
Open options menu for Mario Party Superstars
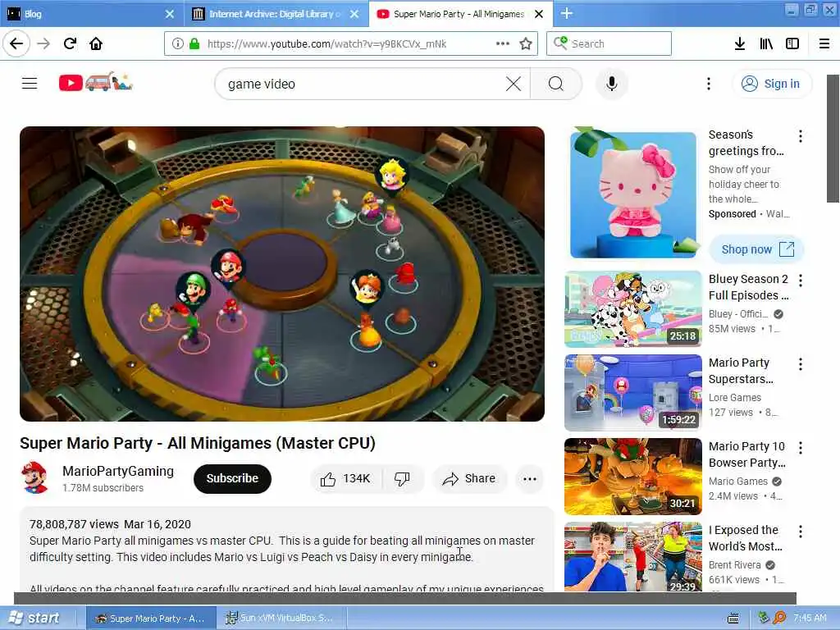click(x=801, y=364)
